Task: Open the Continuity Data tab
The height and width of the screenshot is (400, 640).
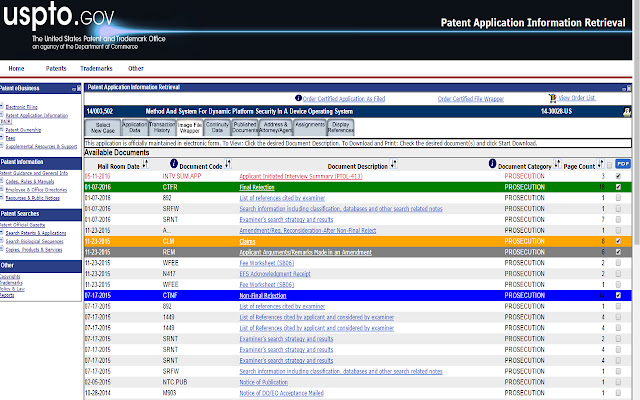Action: [217, 127]
